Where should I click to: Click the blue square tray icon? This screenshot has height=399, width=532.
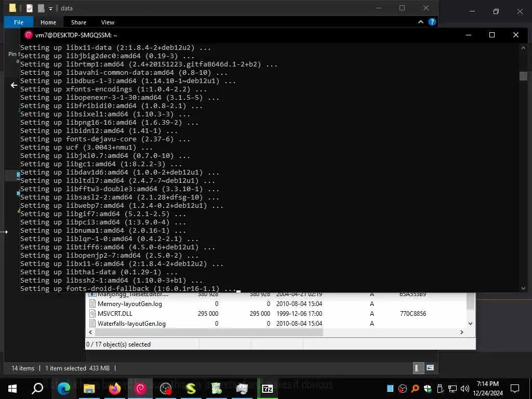[390, 389]
